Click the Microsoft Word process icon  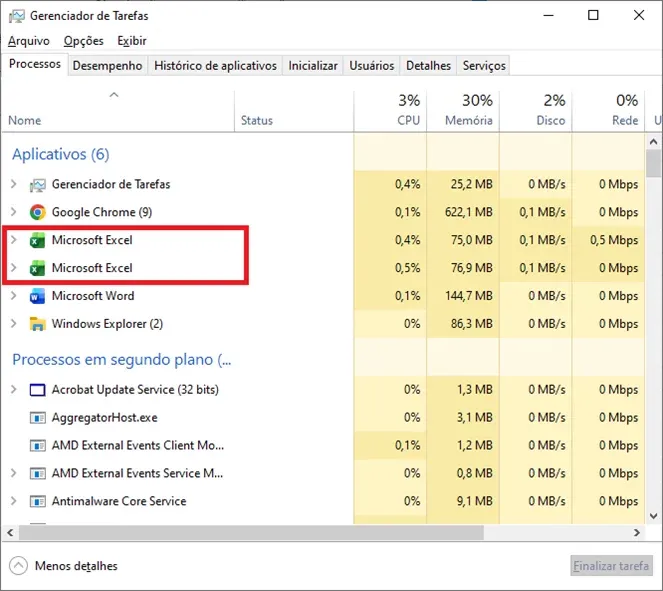click(37, 296)
